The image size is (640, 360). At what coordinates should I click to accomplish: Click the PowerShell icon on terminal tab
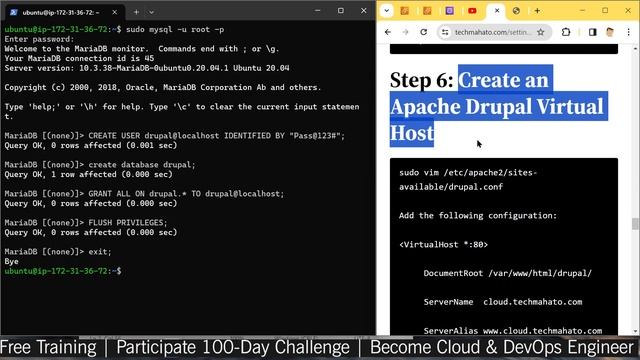point(14,12)
